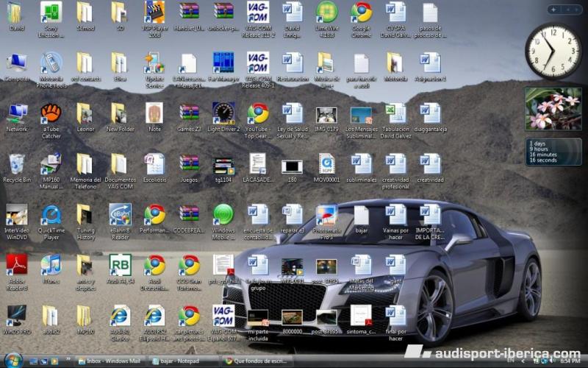Open the Windows Start menu orb

click(x=13, y=361)
